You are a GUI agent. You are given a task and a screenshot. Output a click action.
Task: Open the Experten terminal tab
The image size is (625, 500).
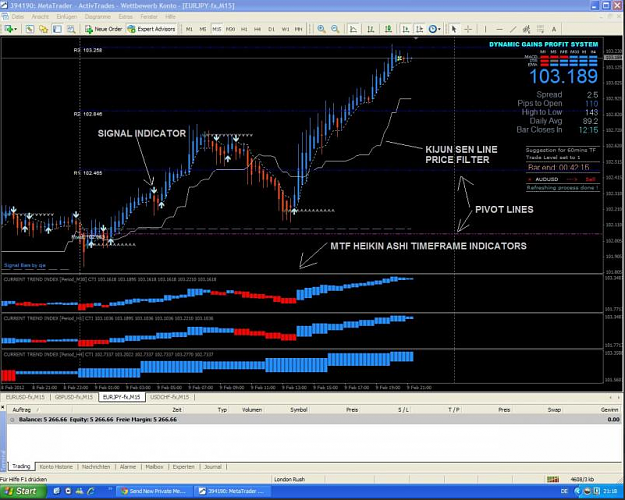pos(184,467)
